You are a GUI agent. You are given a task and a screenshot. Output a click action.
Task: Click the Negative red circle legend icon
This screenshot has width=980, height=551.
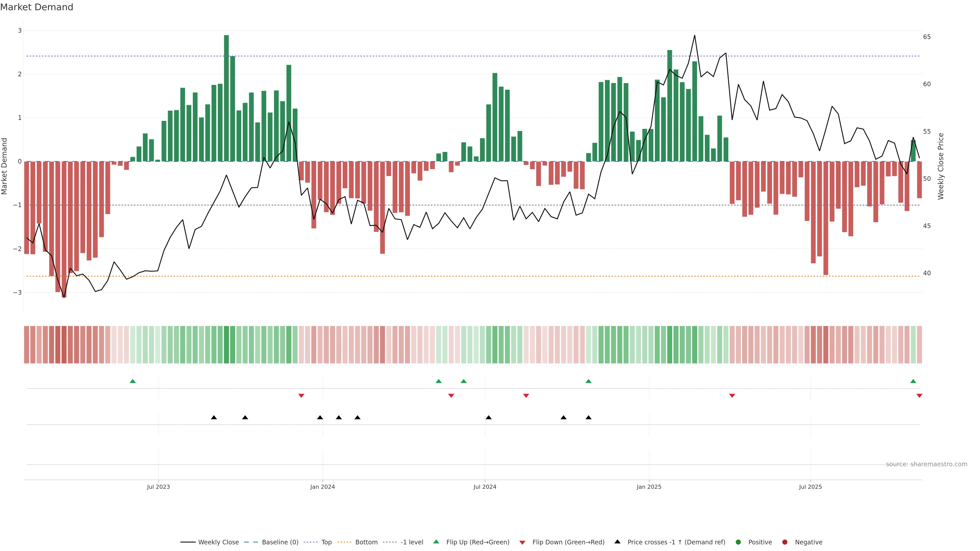785,542
